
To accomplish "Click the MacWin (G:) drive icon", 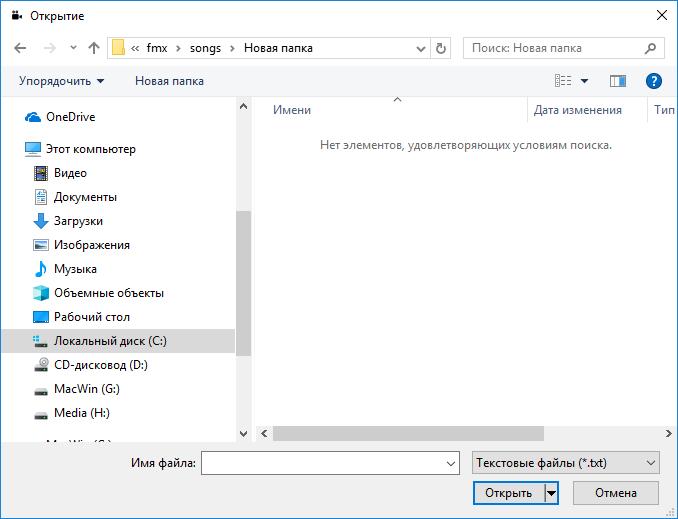I will 41,391.
